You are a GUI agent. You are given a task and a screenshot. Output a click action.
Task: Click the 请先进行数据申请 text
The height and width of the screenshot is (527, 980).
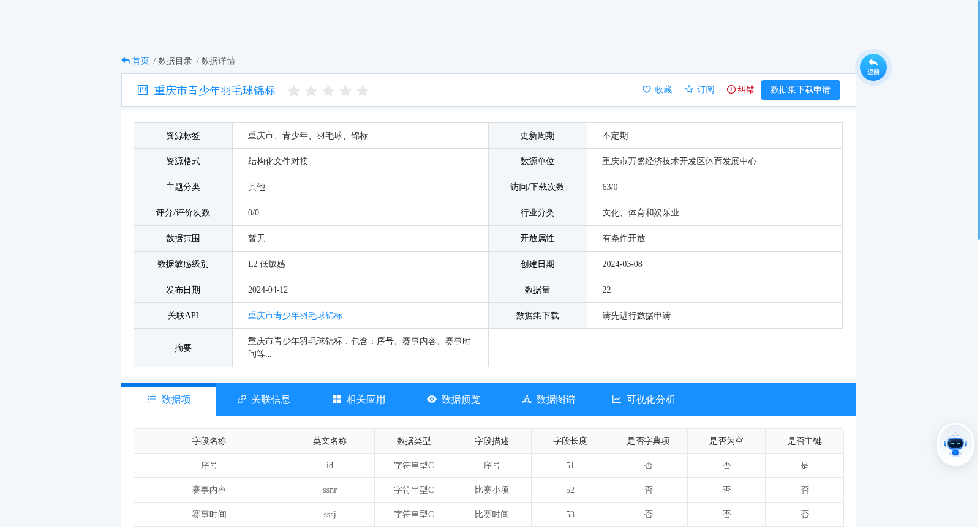coord(636,316)
